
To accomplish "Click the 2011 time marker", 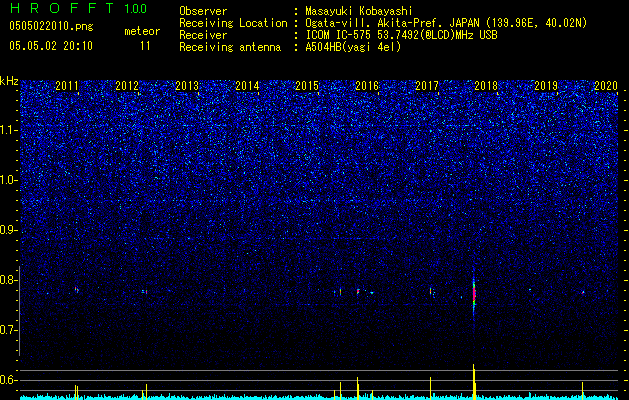I will [x=67, y=85].
